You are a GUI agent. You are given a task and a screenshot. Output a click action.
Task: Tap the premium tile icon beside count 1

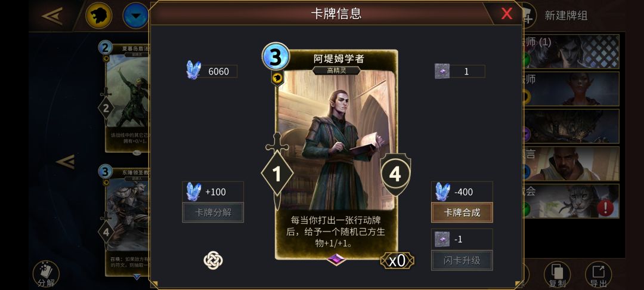(442, 71)
